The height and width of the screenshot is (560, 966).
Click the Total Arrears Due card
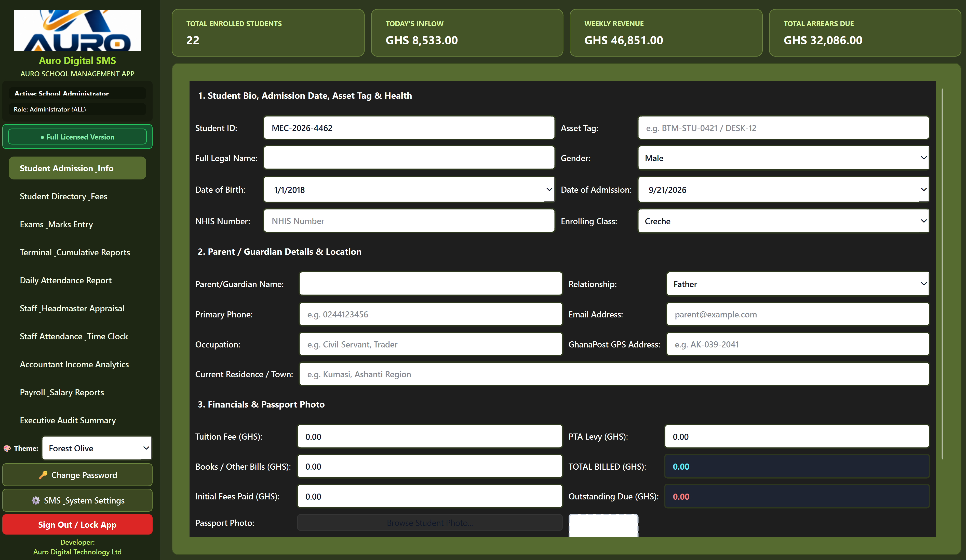pyautogui.click(x=865, y=33)
